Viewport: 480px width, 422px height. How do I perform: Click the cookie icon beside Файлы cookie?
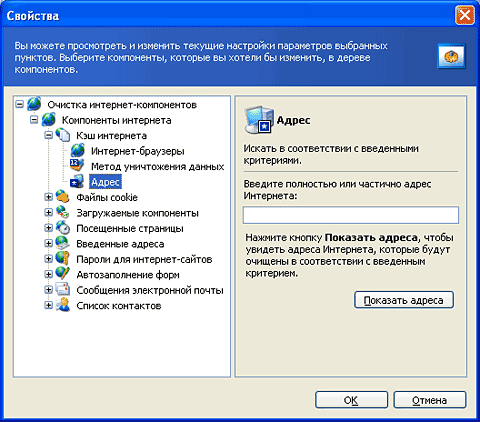pyautogui.click(x=63, y=197)
